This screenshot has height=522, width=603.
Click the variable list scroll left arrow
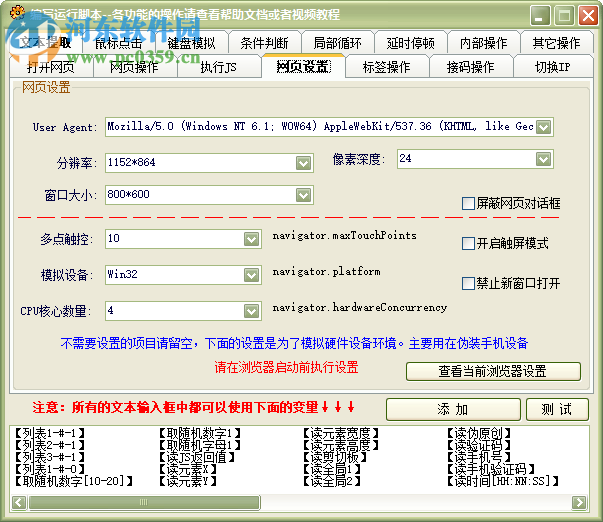pyautogui.click(x=19, y=502)
